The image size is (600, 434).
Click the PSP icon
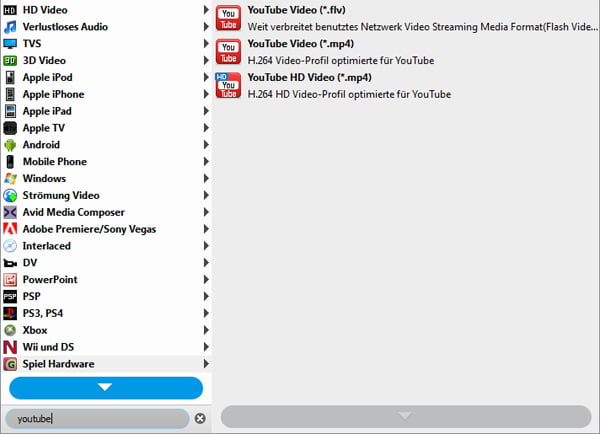pos(10,297)
